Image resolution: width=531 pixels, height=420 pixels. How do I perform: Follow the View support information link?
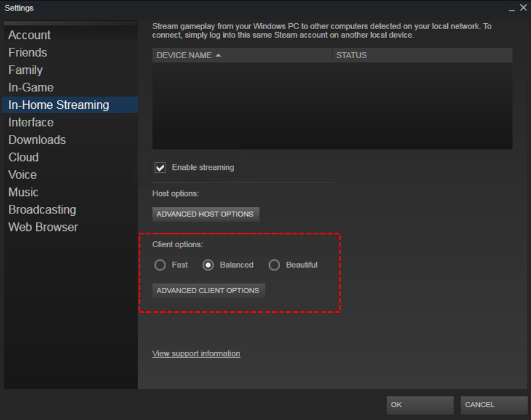pos(196,353)
